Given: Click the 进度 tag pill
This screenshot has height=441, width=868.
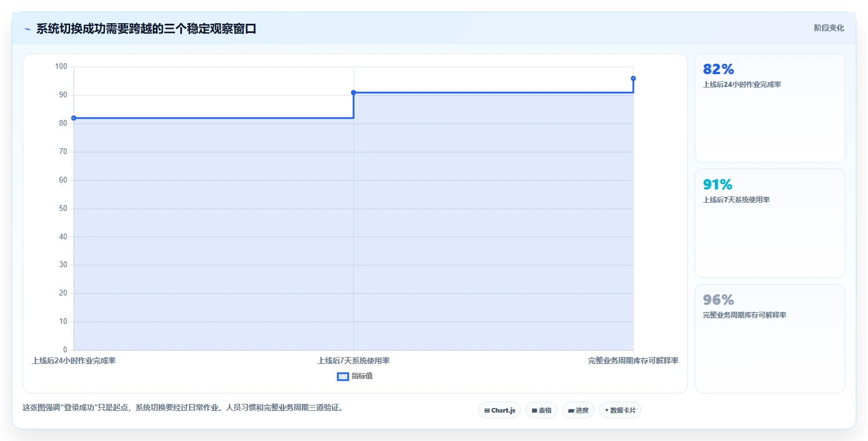Looking at the screenshot, I should pyautogui.click(x=578, y=410).
